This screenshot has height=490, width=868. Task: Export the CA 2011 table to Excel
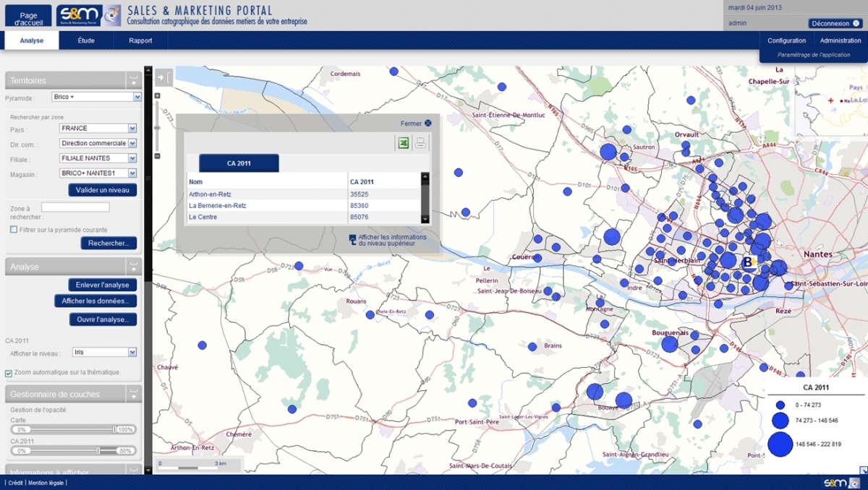tap(404, 143)
